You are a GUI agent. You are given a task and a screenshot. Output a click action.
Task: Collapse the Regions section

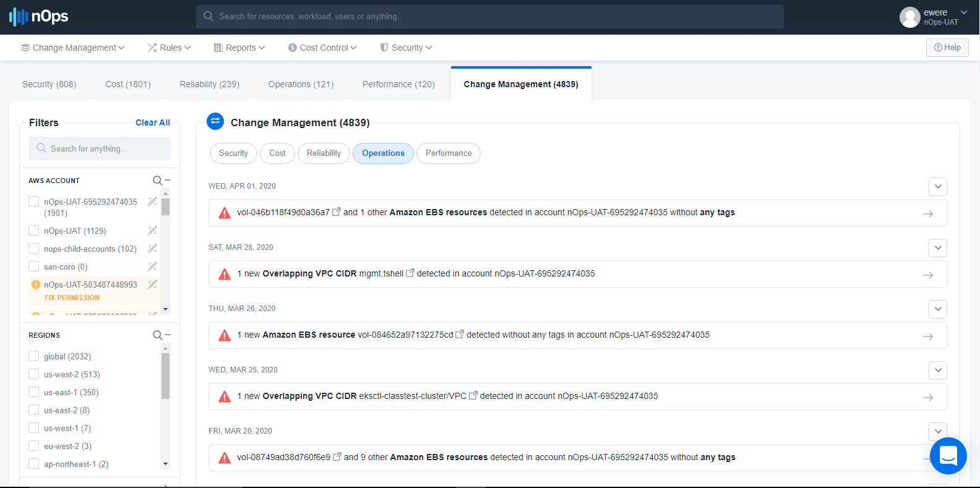point(168,335)
